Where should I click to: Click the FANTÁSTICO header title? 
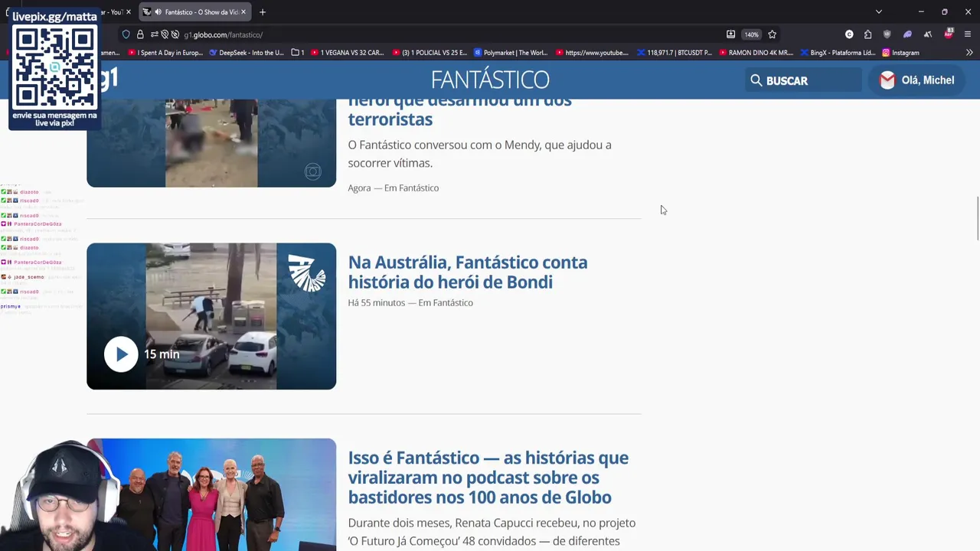click(x=490, y=80)
